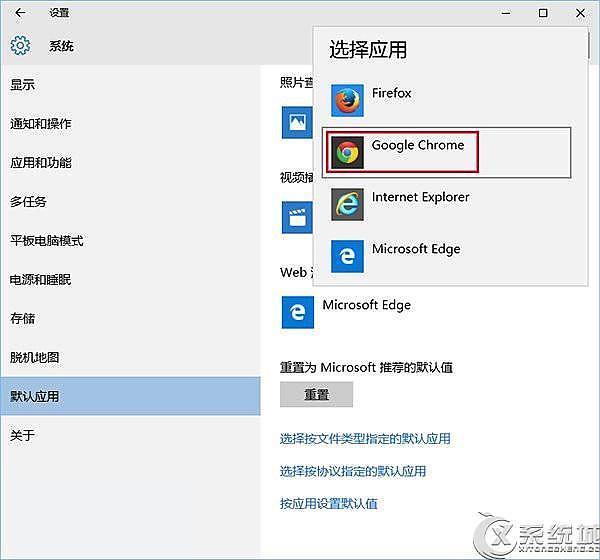Open 选择按文件类型指定的默认应用 link

tap(365, 439)
